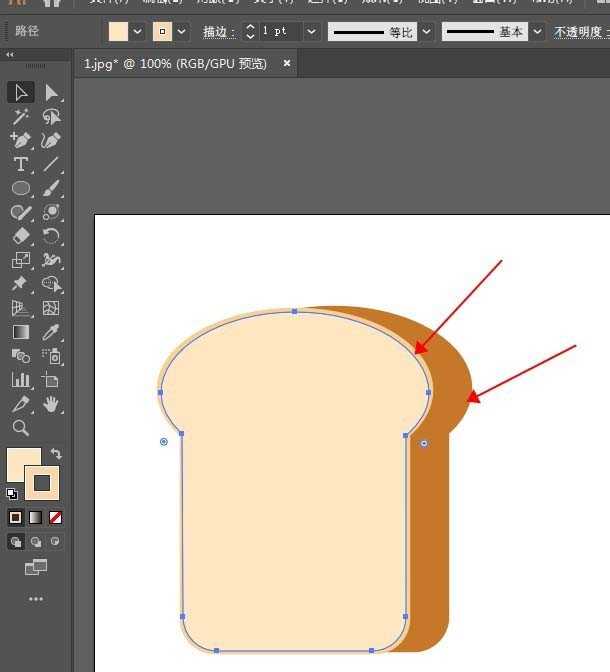Screen dimensions: 610x672
Task: Pick the Ellipse shape tool
Action: coord(20,188)
